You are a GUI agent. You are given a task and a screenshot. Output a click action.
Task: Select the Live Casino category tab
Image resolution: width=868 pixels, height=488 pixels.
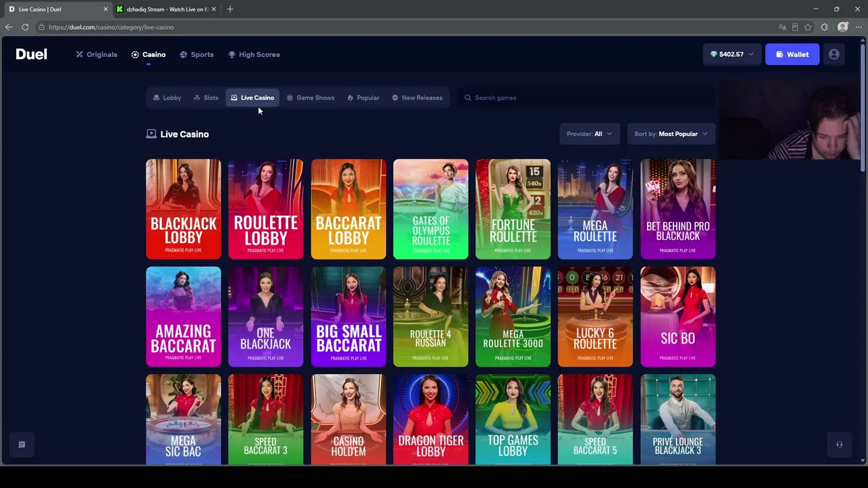[252, 98]
